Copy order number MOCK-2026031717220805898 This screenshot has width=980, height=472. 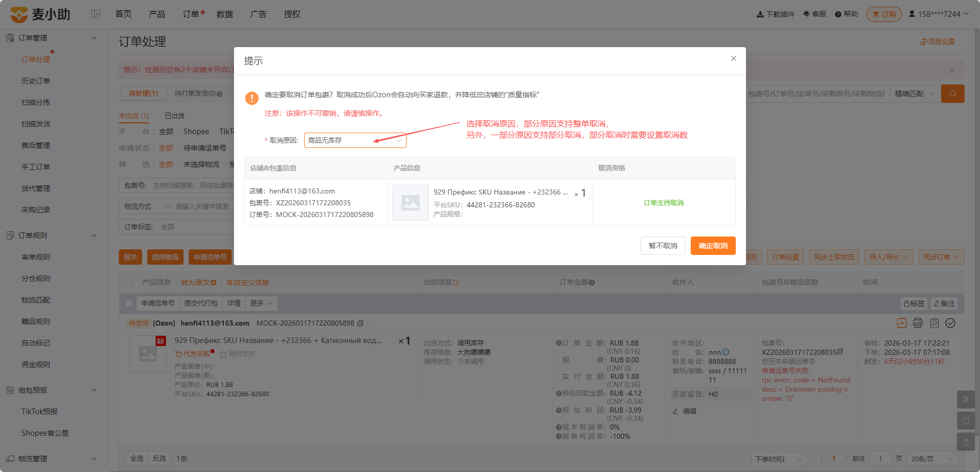(x=360, y=324)
